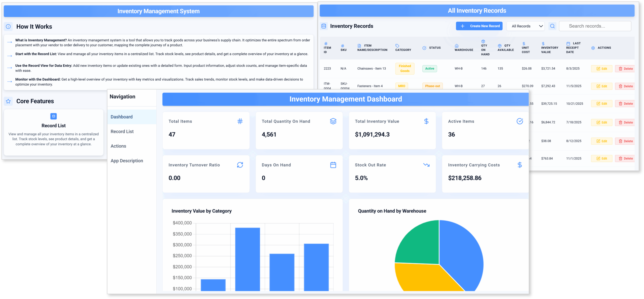This screenshot has width=644, height=299.
Task: Click the $270.09 unit cost cell
Action: 527,86
